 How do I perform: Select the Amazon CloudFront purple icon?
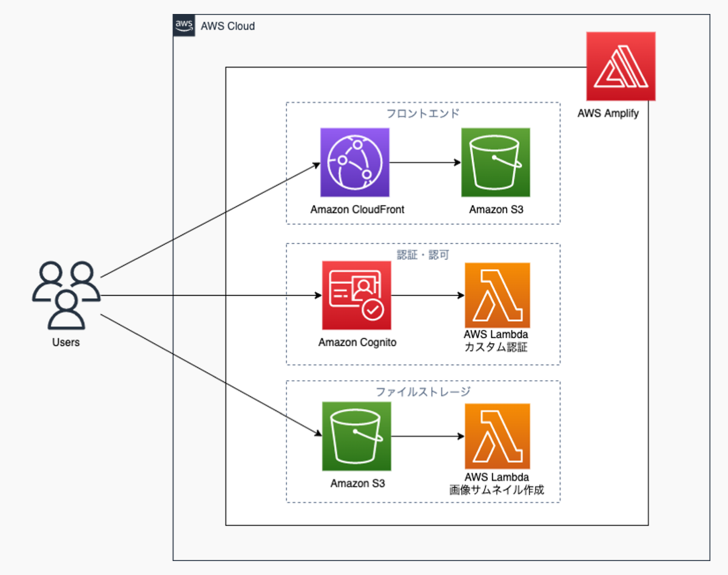355,163
